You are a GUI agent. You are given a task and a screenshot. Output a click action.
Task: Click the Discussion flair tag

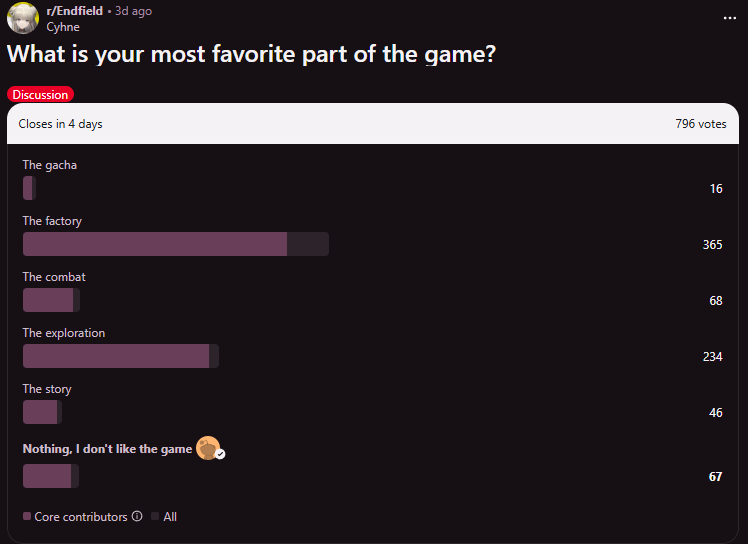pos(40,95)
